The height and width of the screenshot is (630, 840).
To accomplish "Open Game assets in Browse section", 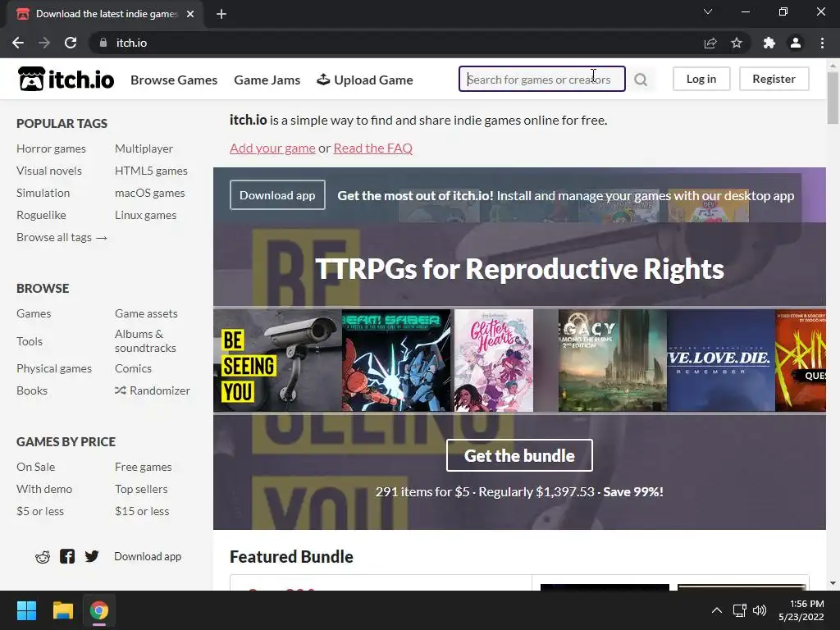I will [146, 313].
